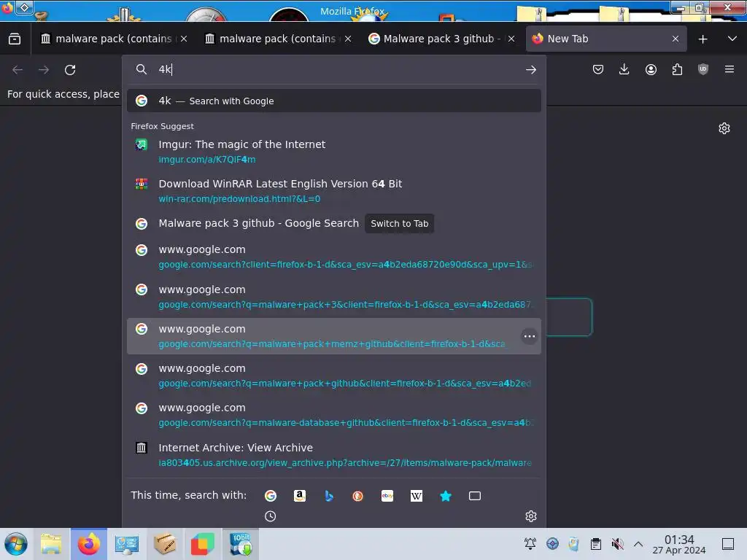Unmute the volume icon in system tray
The height and width of the screenshot is (560, 747).
pyautogui.click(x=617, y=543)
